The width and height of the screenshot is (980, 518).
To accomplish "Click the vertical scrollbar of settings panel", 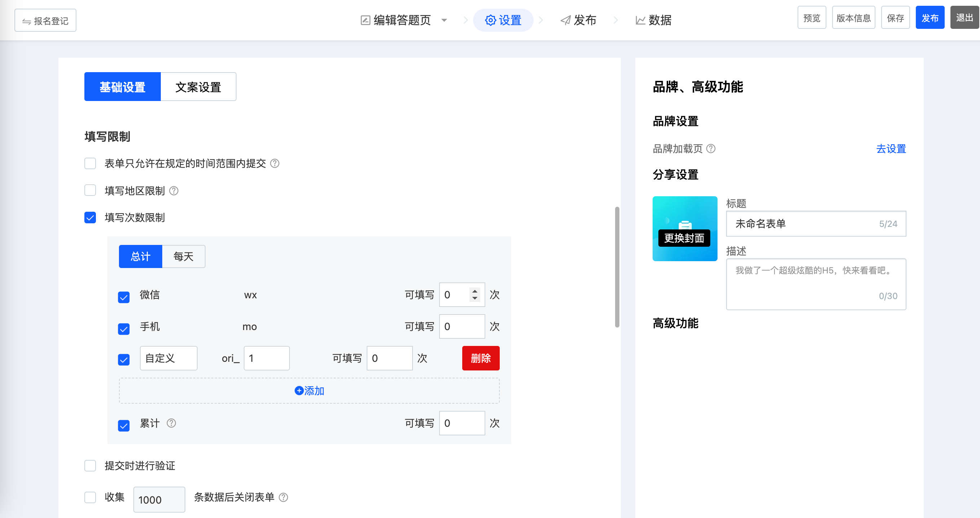I will (617, 267).
